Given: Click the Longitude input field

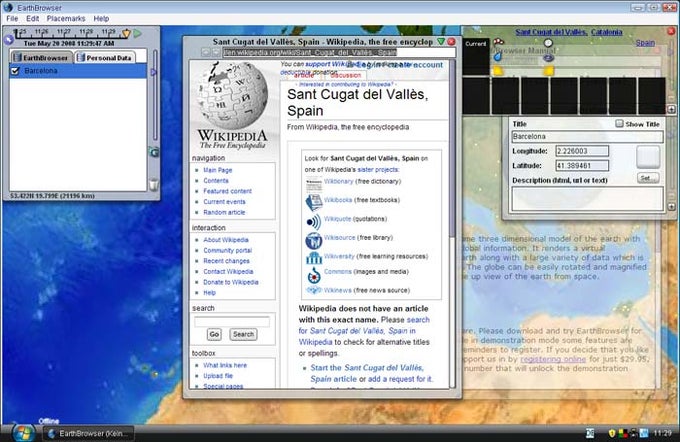Looking at the screenshot, I should 582,151.
